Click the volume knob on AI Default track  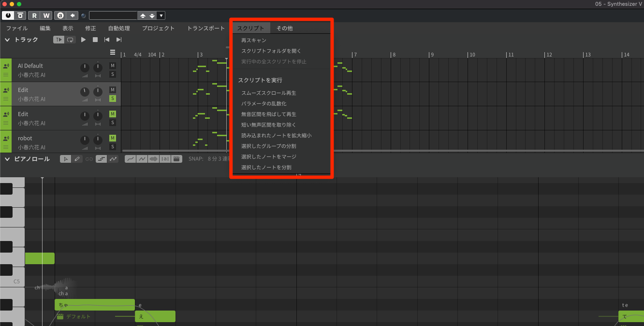[x=85, y=68]
